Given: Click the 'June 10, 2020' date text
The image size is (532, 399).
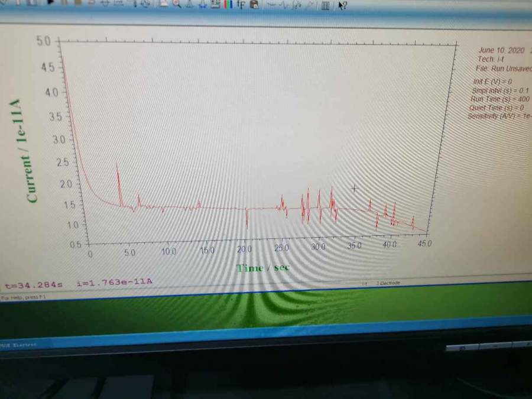Looking at the screenshot, I should point(501,50).
